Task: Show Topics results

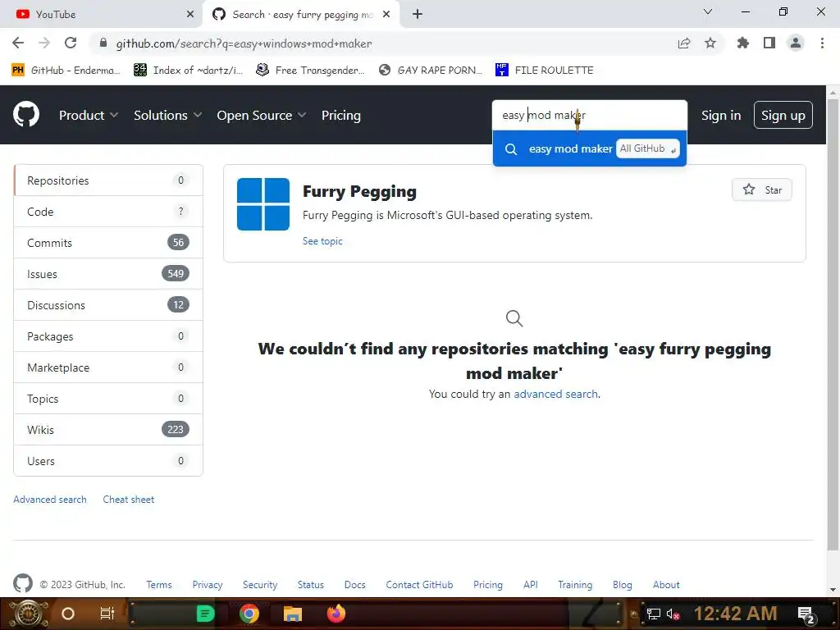Action: point(108,398)
